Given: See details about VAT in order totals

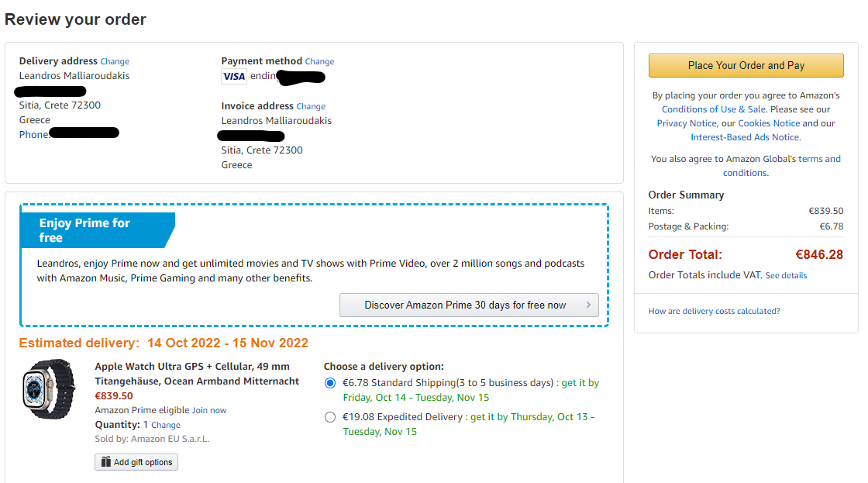Looking at the screenshot, I should 786,275.
